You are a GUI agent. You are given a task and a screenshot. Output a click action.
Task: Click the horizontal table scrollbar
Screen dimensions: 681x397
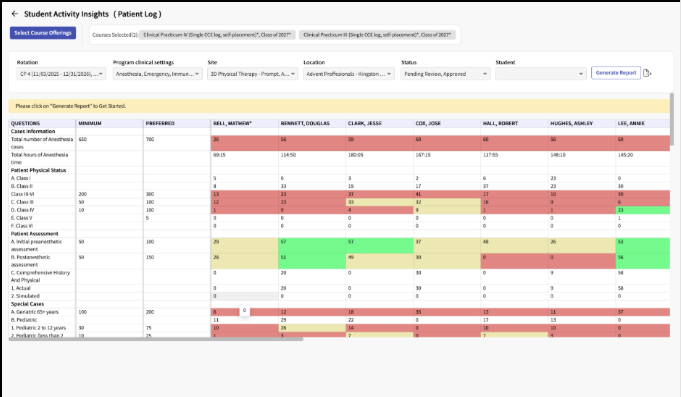[x=156, y=339]
